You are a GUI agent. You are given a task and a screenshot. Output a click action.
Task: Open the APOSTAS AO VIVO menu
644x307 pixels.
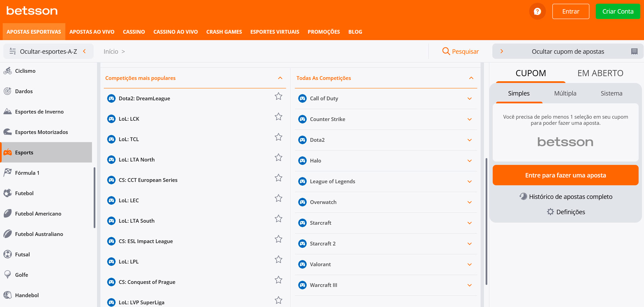[x=92, y=32]
